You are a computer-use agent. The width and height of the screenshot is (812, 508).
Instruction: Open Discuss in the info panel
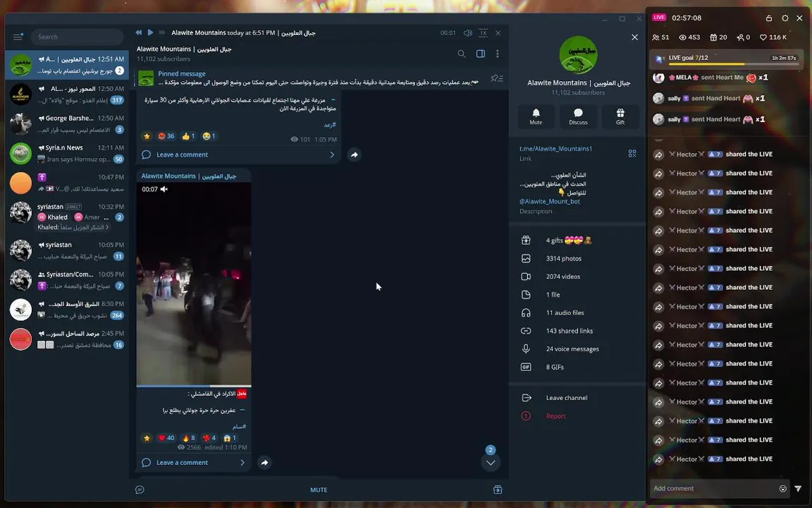(578, 116)
